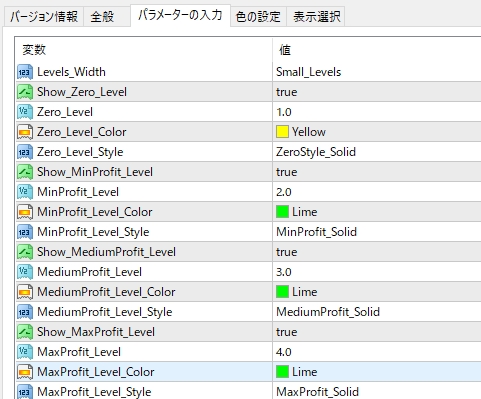Screen dimensions: 481x399
Task: Click the Show_MaxProfit_Level bool type icon
Action: click(25, 332)
